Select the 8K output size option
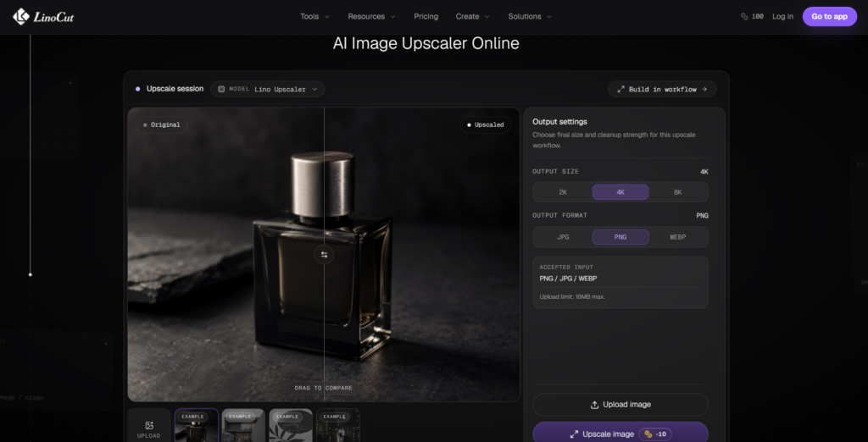 tap(677, 192)
